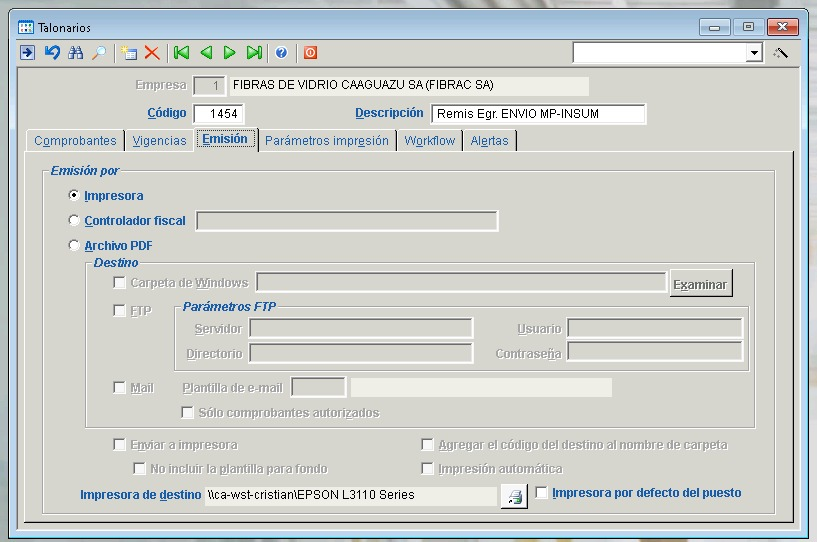Go to first record with green arrow
The width and height of the screenshot is (817, 542).
pos(181,53)
